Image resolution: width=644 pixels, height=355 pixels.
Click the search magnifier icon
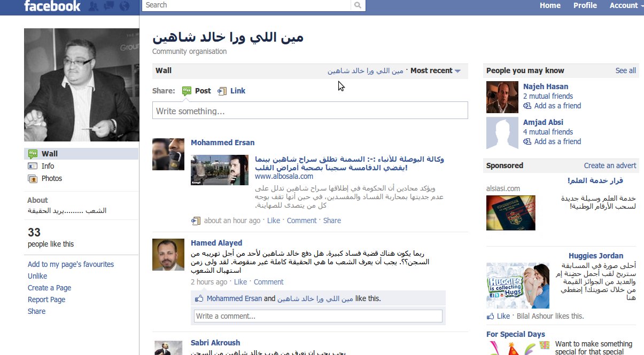click(x=358, y=5)
